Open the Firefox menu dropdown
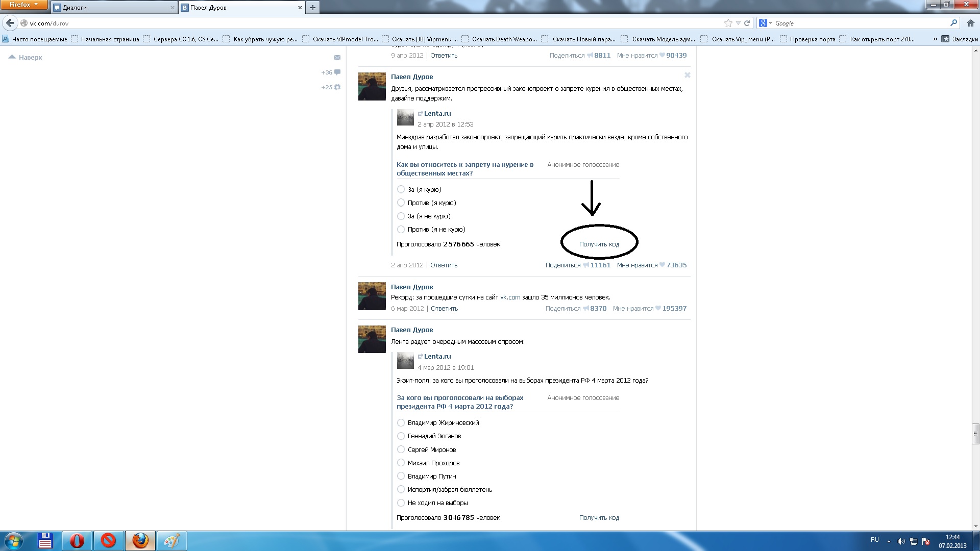Screen dimensions: 980x551 23,5
